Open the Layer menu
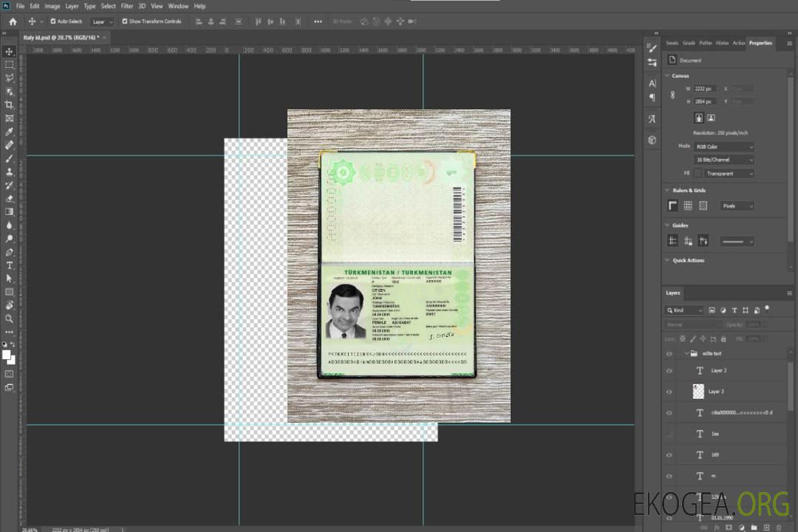The image size is (798, 532). [72, 6]
